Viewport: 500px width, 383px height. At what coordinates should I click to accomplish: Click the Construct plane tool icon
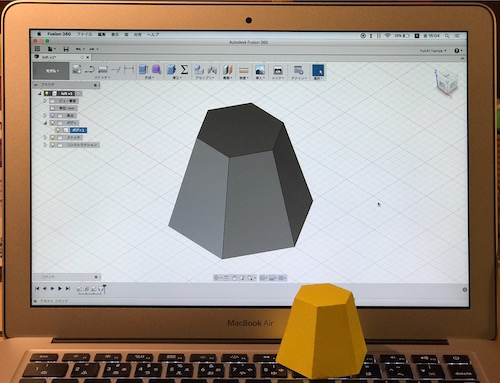tap(228, 70)
